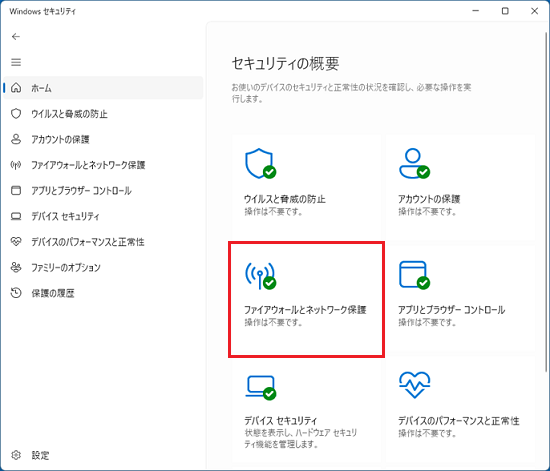Click the account person icon in sidebar
The width and height of the screenshot is (550, 471).
click(16, 139)
